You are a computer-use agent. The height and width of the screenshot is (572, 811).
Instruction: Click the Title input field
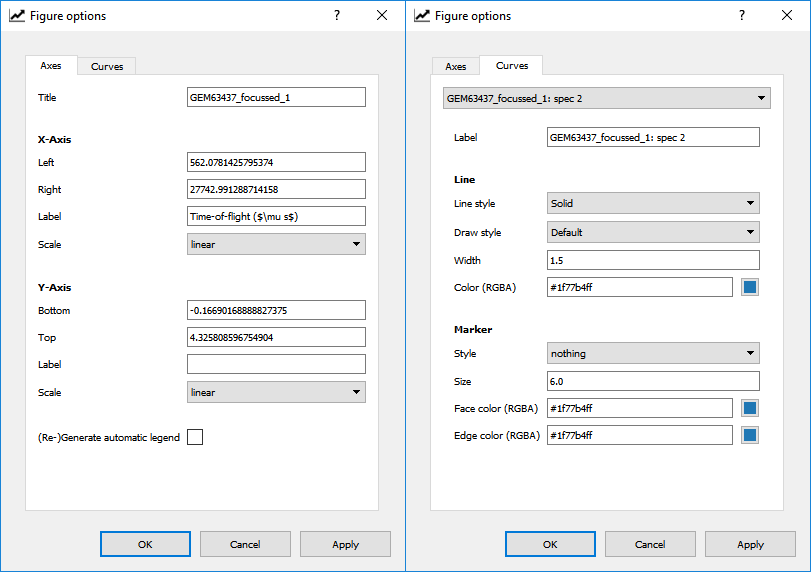[276, 97]
